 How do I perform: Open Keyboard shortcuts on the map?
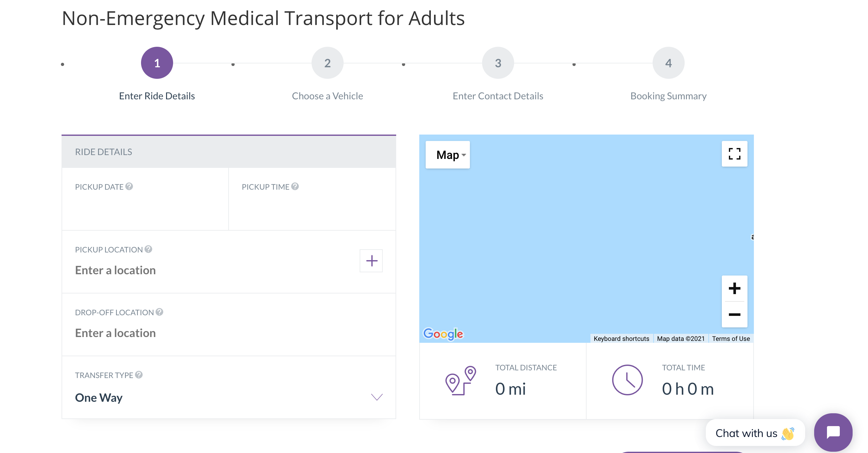pos(621,339)
